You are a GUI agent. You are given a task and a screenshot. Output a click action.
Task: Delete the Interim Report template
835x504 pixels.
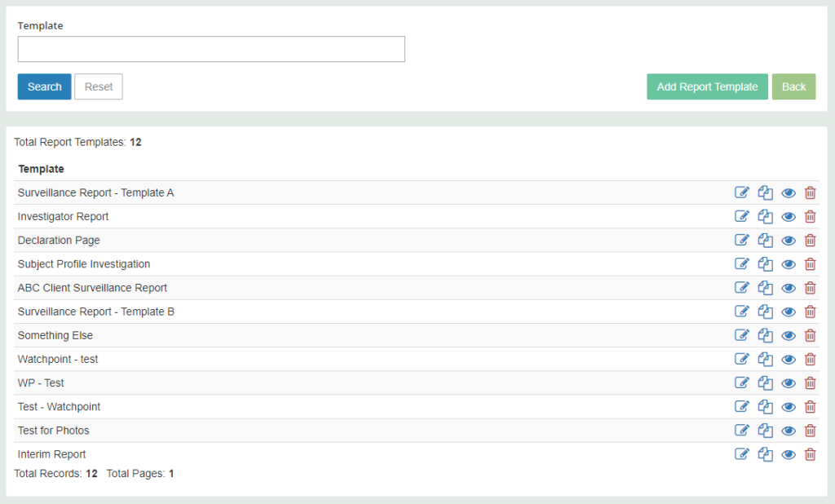coord(810,454)
